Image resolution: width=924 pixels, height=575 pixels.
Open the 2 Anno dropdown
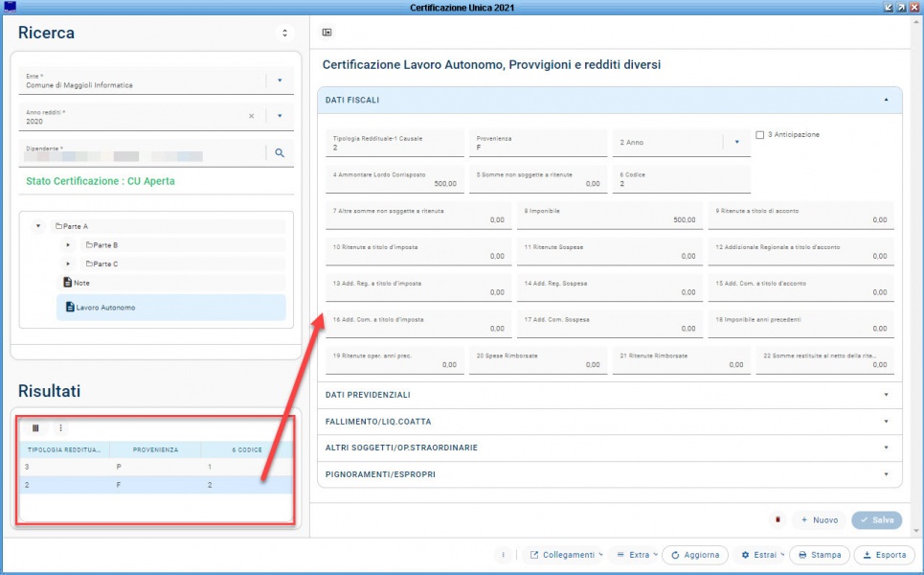click(x=736, y=143)
